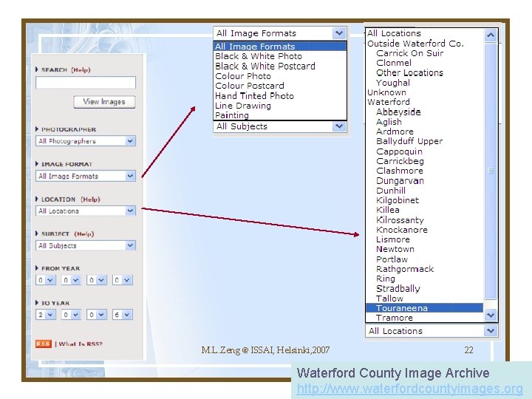Open the Search (Help) link
532x399 pixels.
(x=81, y=70)
